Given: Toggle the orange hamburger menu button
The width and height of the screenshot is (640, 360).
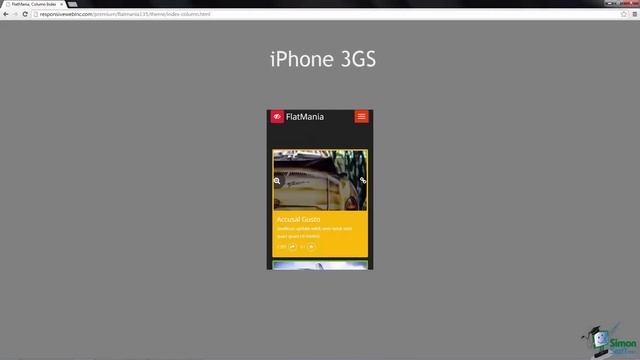Looking at the screenshot, I should click(361, 117).
